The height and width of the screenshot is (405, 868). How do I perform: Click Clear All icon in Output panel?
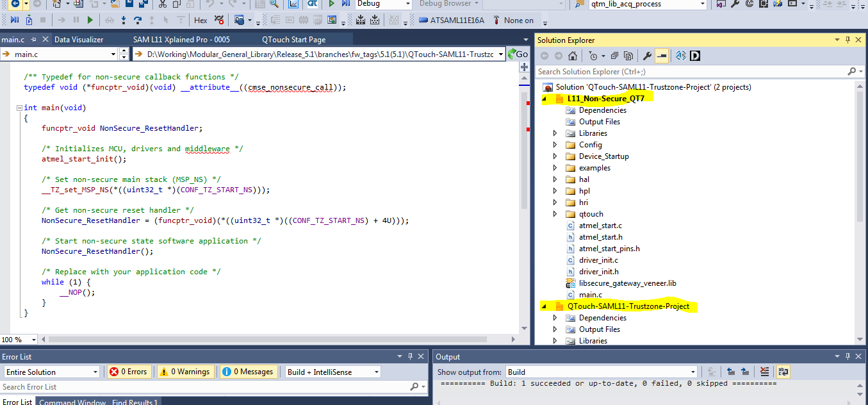[764, 372]
